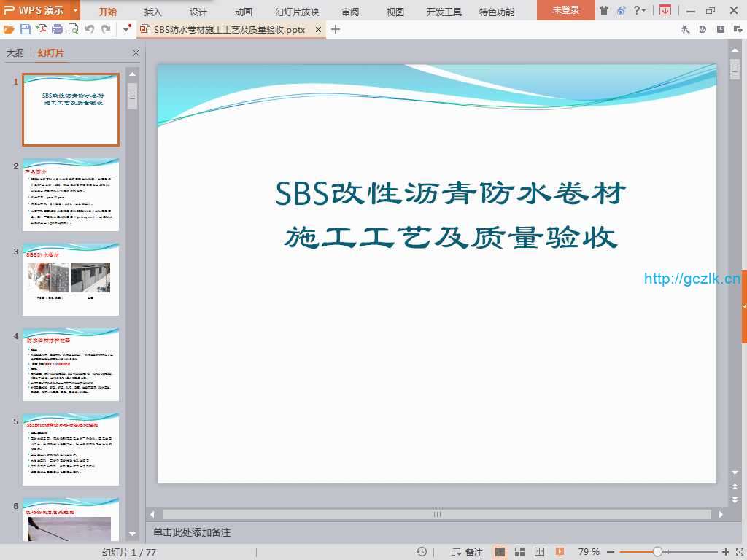Click the Save icon in quick access toolbar
Screen dimensions: 747x560
pyautogui.click(x=26, y=29)
